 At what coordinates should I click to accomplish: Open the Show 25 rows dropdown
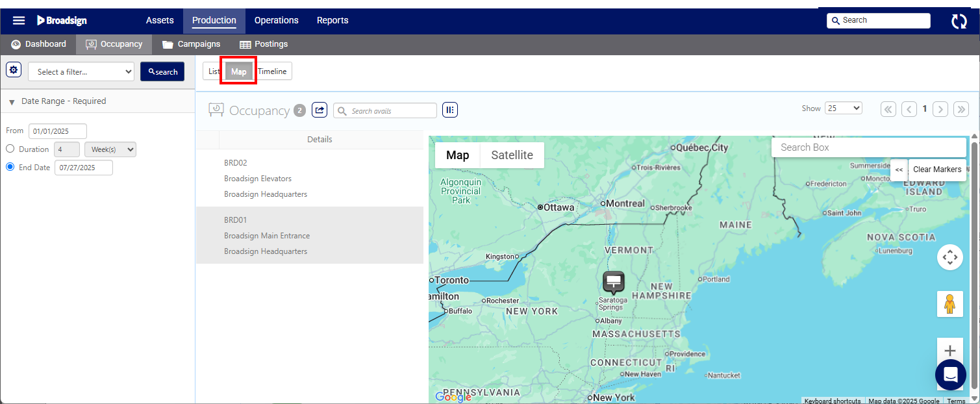tap(844, 108)
